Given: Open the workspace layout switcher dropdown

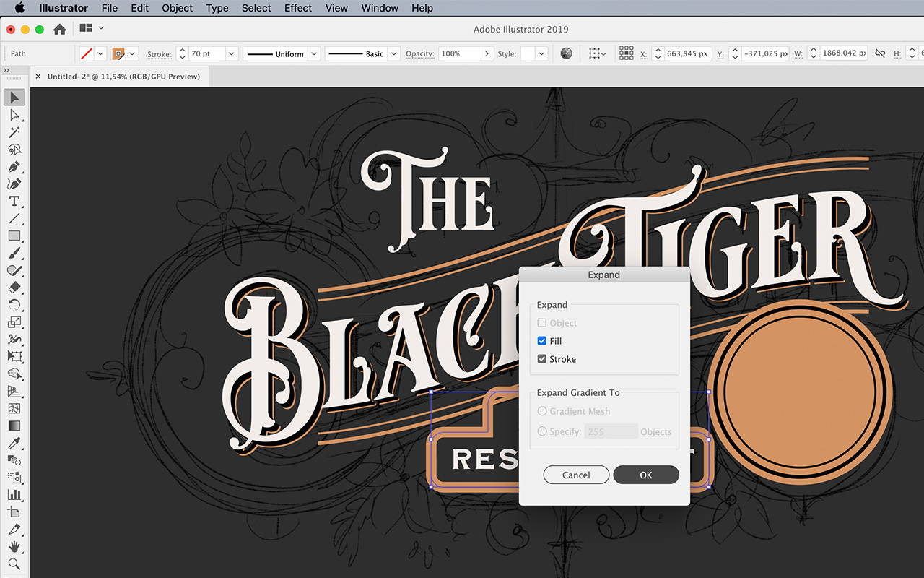Looking at the screenshot, I should [x=101, y=28].
